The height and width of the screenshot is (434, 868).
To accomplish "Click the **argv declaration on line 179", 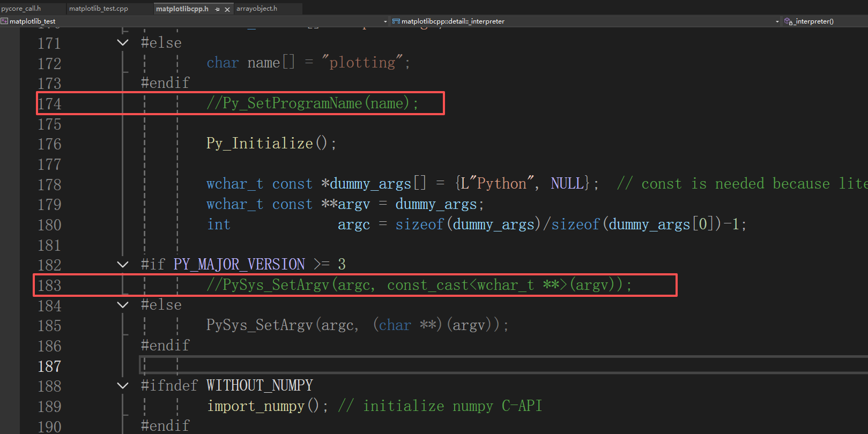I will coord(346,204).
